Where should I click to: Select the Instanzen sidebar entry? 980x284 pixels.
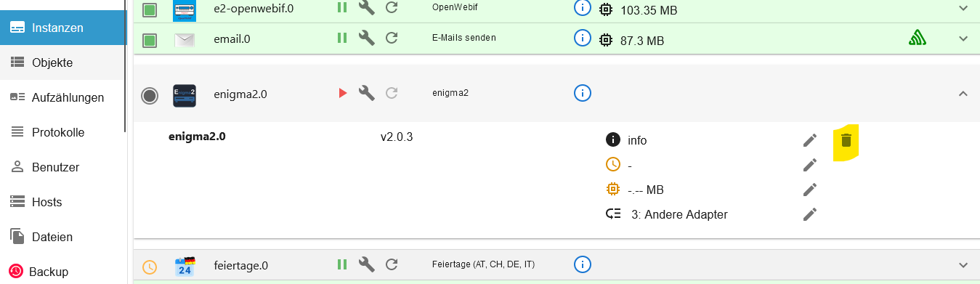pyautogui.click(x=63, y=28)
